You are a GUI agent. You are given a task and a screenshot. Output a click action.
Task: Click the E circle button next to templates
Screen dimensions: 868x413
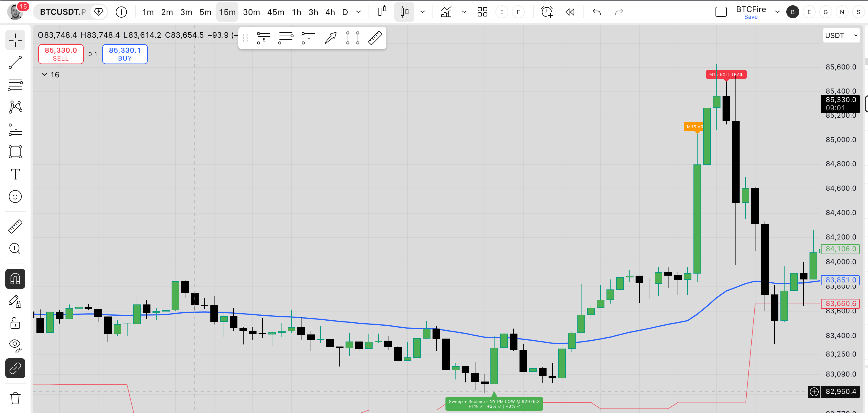click(x=502, y=12)
